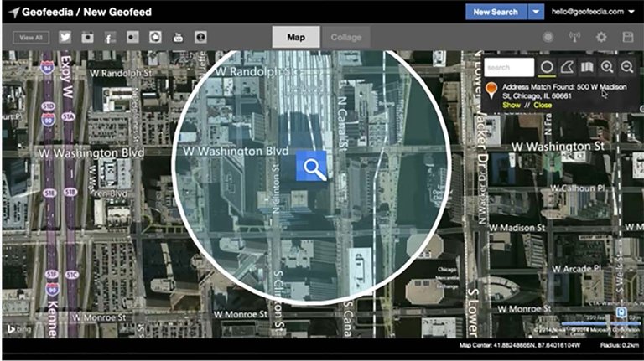Click the broadcast antenna icon

pos(574,38)
